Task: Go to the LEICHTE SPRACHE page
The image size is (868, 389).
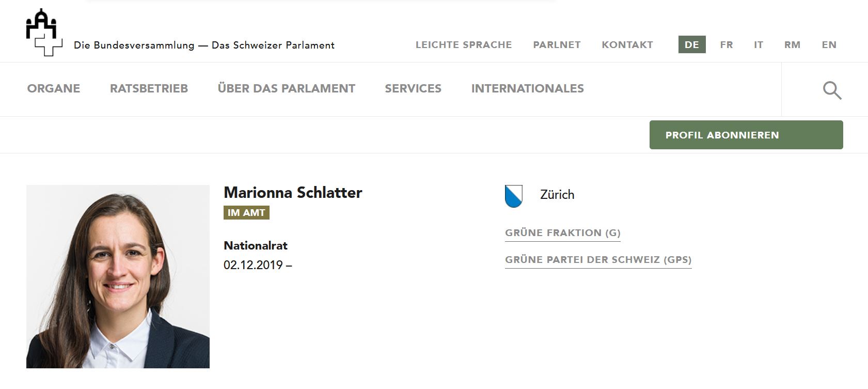Action: click(463, 45)
